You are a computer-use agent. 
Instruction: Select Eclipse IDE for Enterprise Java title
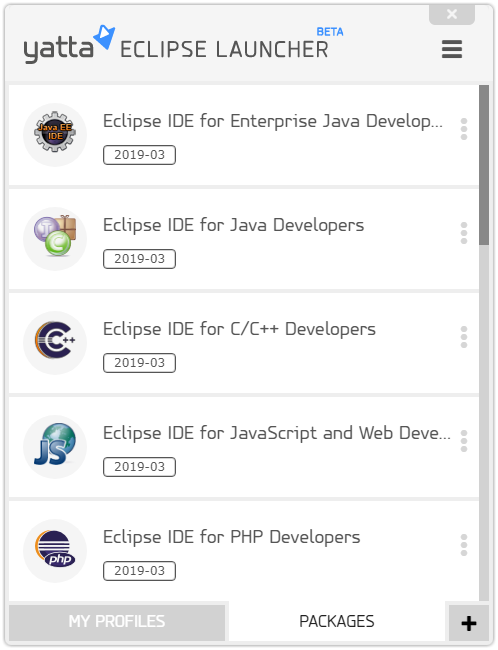point(273,121)
